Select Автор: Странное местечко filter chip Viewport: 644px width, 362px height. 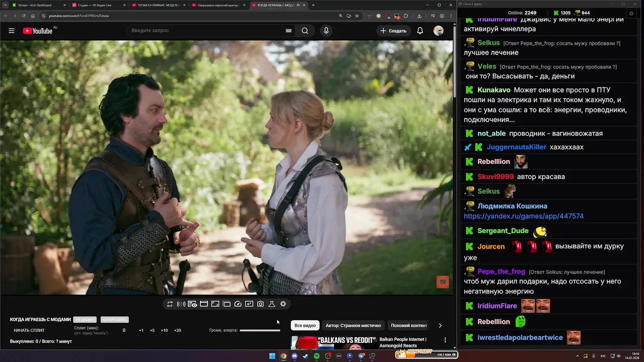tap(353, 325)
